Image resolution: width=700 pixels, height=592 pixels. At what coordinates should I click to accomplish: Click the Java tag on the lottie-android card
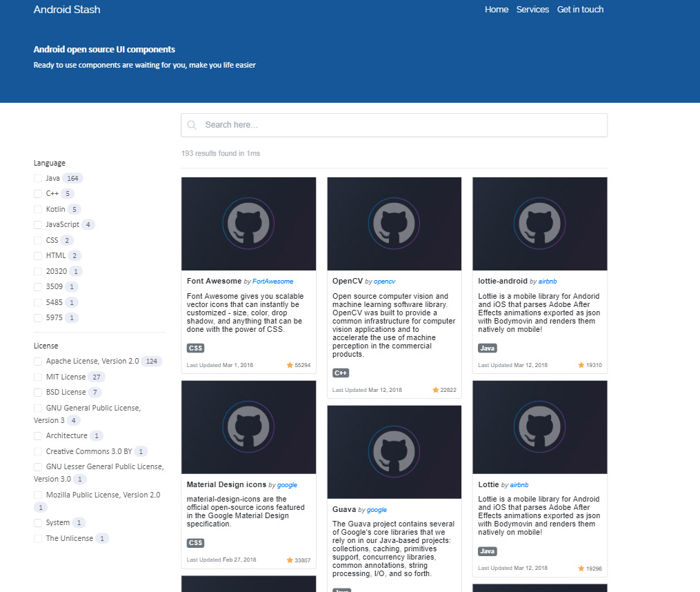487,348
